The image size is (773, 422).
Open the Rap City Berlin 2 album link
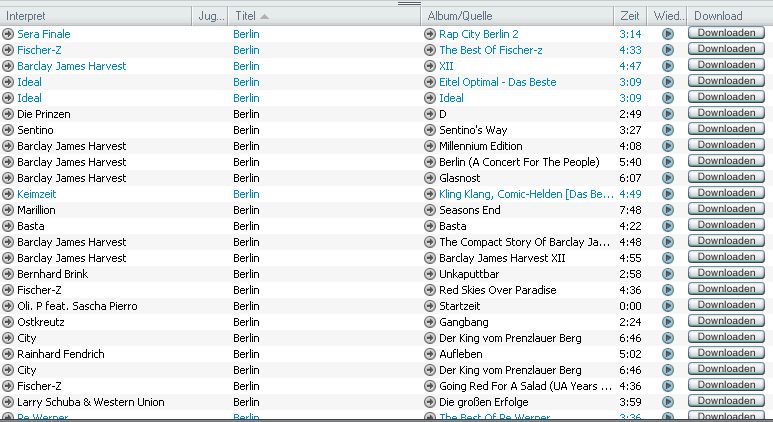[x=479, y=34]
